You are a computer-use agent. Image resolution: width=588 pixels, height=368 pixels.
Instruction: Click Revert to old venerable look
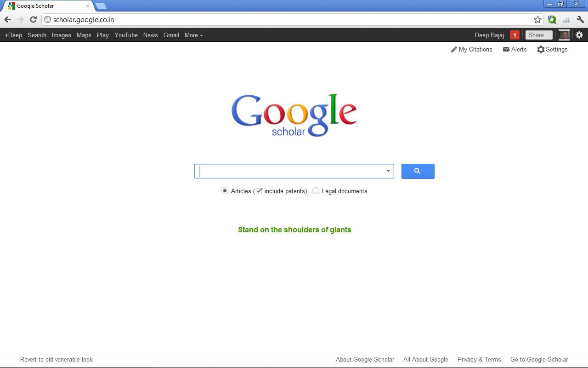[x=57, y=359]
